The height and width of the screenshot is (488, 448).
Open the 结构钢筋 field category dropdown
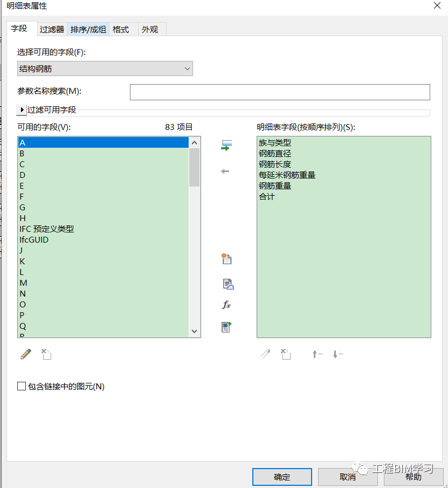(x=105, y=68)
